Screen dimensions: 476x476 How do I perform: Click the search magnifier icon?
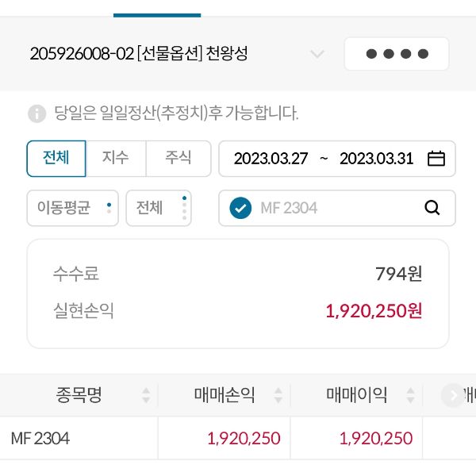point(432,208)
